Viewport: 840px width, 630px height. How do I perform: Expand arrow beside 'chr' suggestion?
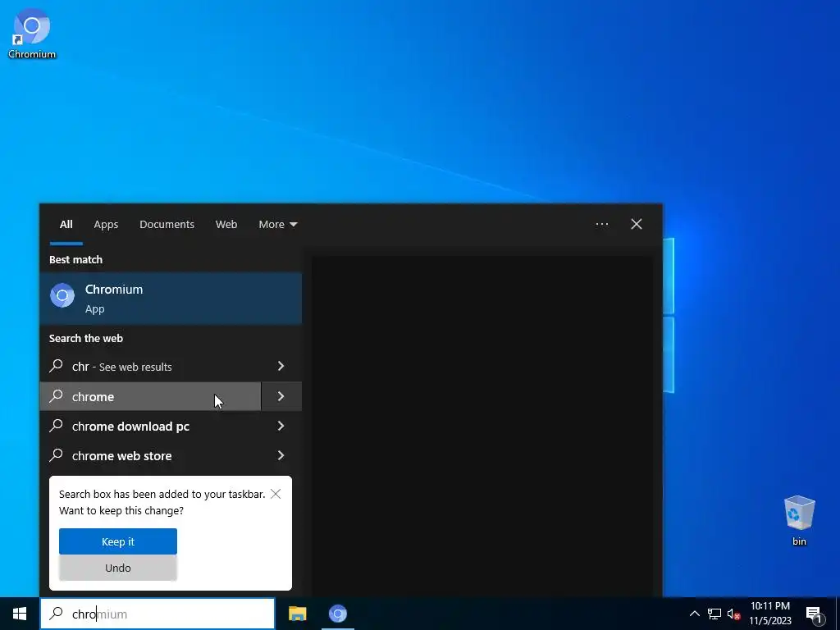281,367
